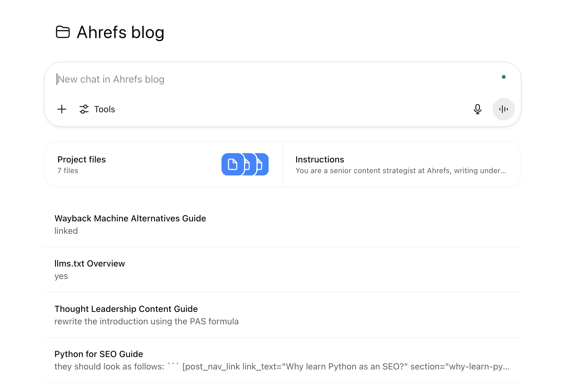Open the Wayback Machine Alternatives Guide chat
The width and height of the screenshot is (575, 392).
click(130, 218)
